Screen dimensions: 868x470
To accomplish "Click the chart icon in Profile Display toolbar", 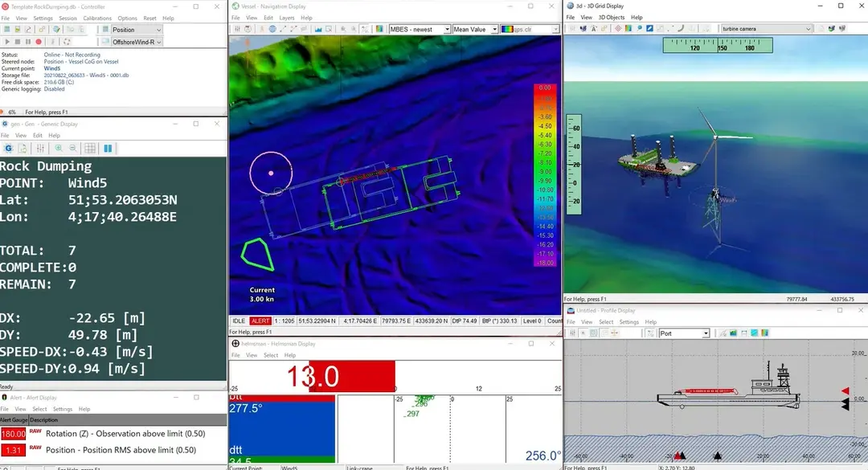I will (733, 333).
